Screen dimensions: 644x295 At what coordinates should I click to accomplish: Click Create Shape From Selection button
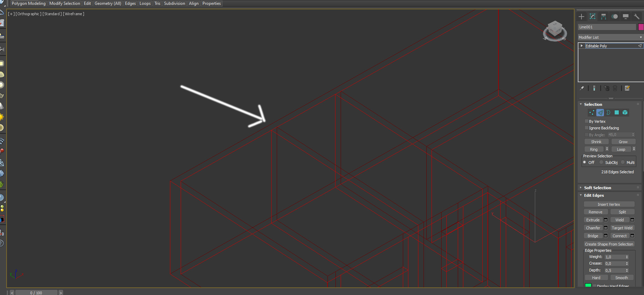click(609, 244)
